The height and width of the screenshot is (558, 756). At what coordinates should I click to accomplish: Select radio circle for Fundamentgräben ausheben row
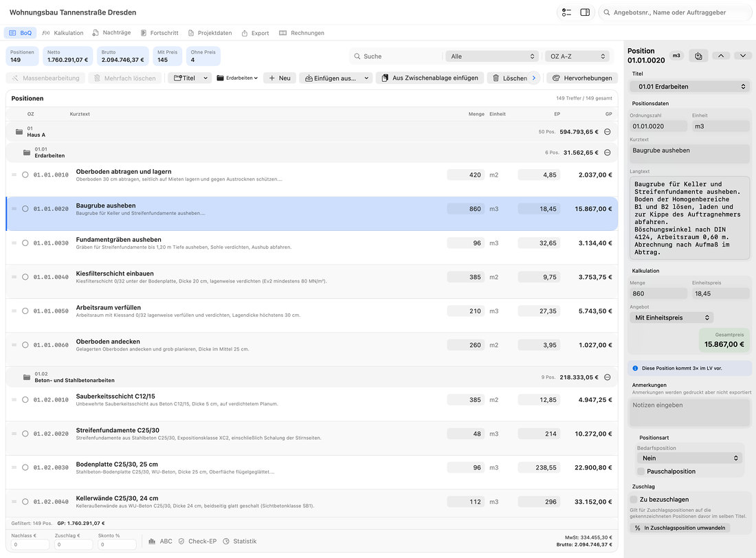click(25, 243)
